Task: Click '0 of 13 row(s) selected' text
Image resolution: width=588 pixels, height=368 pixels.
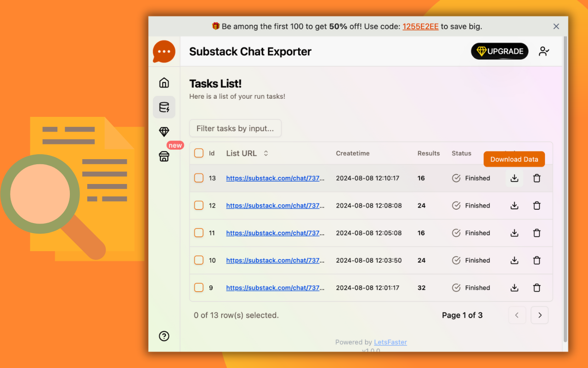Action: coord(236,315)
